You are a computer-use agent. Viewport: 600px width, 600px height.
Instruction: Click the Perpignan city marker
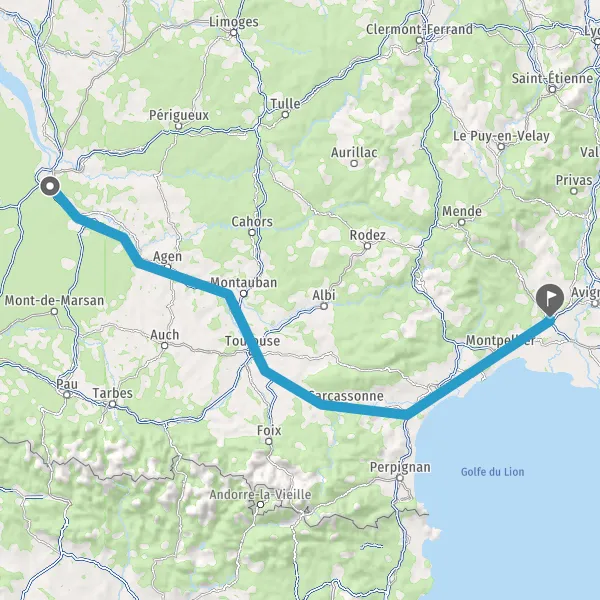pos(400,478)
